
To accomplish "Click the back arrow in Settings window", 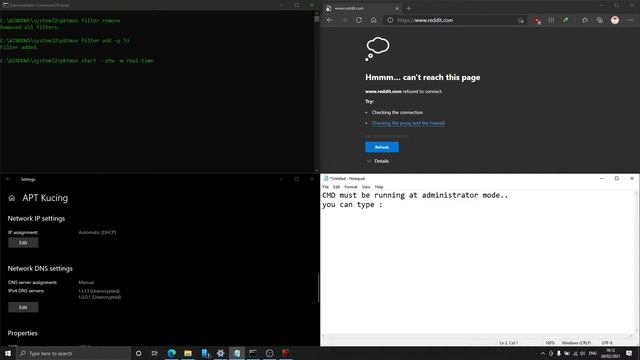I will coord(8,179).
